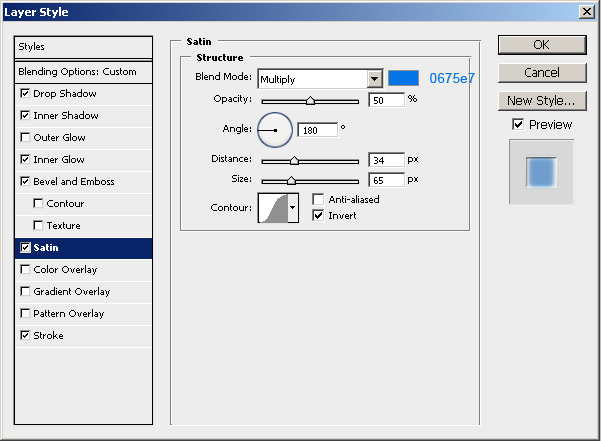Disable the Drop Shadow effect checkbox
Screen dimensions: 601x441
coord(25,94)
